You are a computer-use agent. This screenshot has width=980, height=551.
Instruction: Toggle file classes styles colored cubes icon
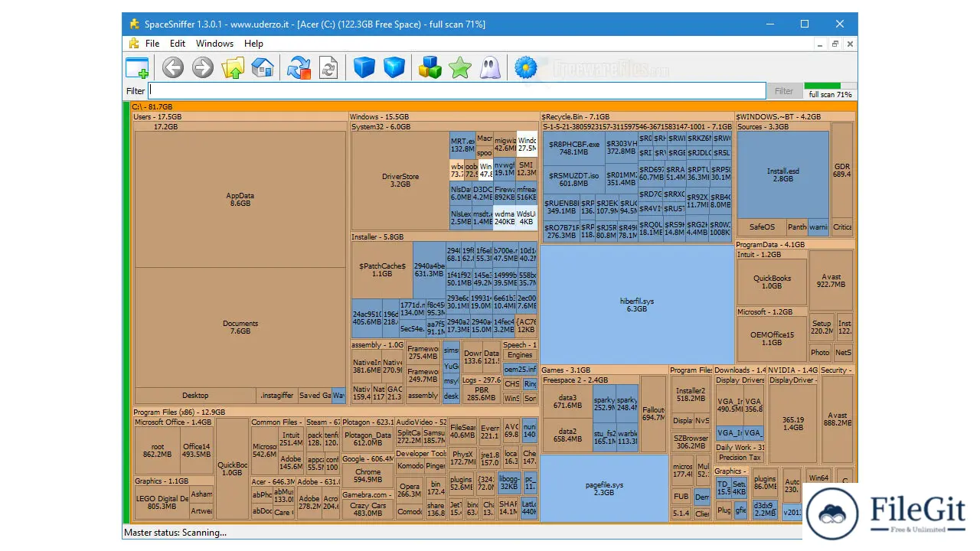[x=430, y=67]
